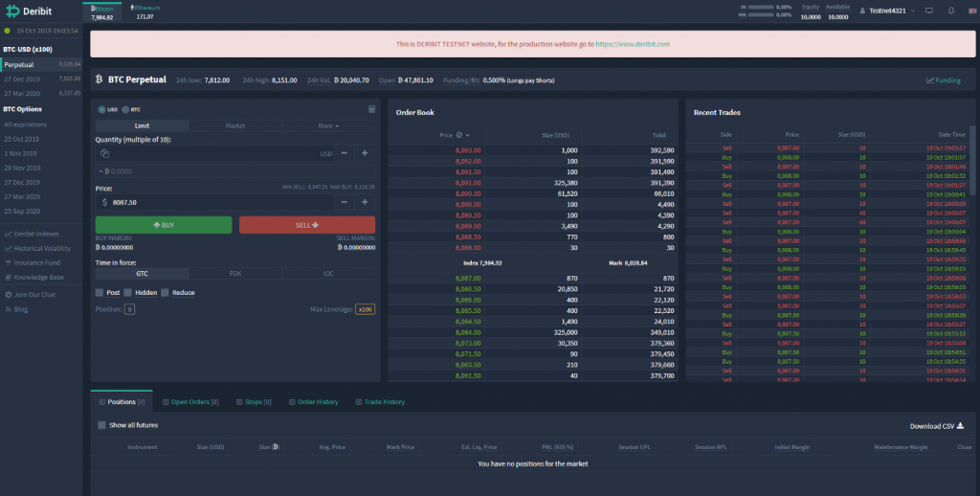Select FOK time in force
980x496 pixels.
[235, 273]
